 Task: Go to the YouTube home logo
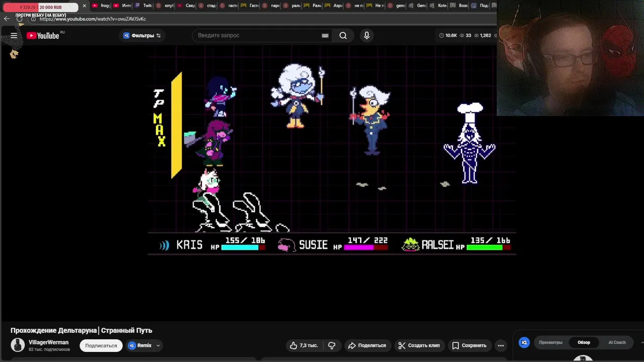[43, 35]
